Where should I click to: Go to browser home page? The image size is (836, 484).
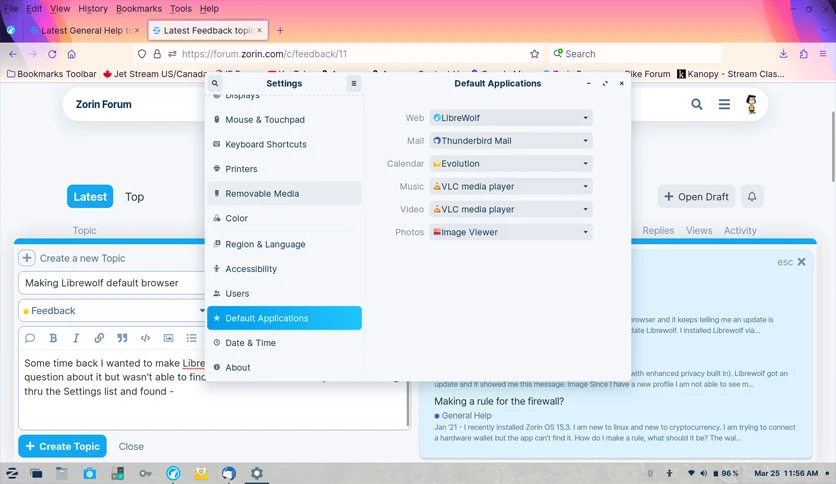71,54
